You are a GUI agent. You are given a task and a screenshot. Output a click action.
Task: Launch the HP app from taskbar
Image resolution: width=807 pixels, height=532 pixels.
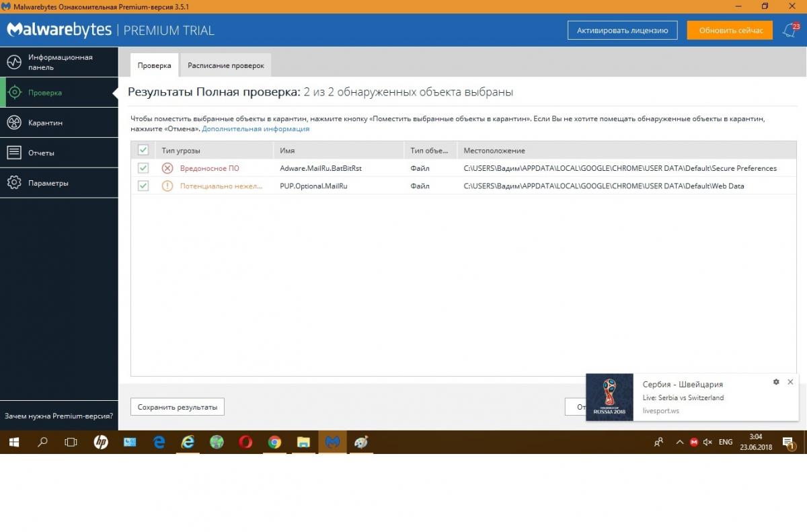(101, 442)
